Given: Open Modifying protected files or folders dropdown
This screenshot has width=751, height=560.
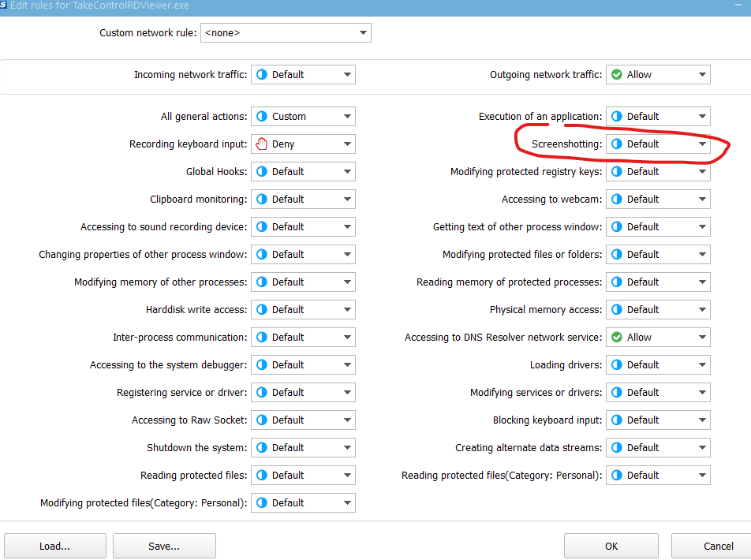Looking at the screenshot, I should [x=658, y=255].
